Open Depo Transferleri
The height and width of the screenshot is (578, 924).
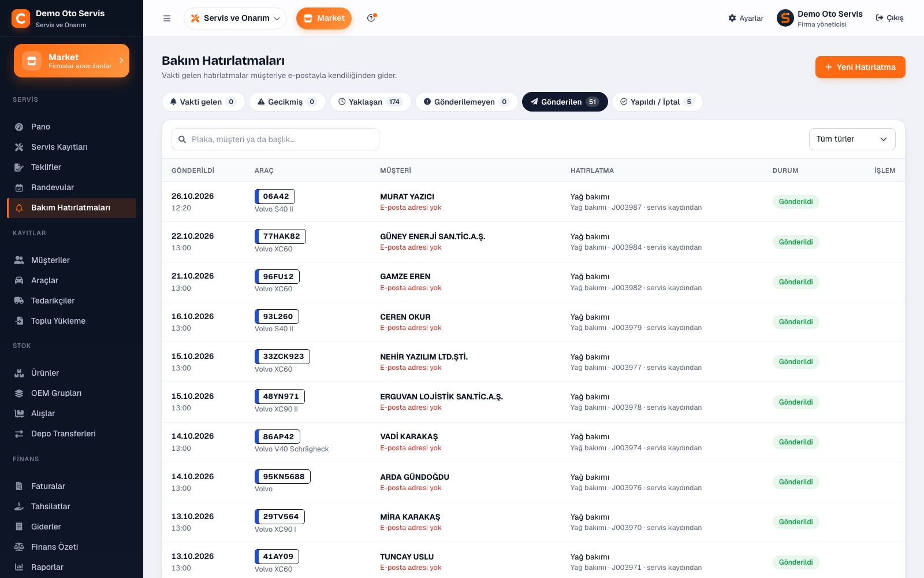[x=72, y=433]
